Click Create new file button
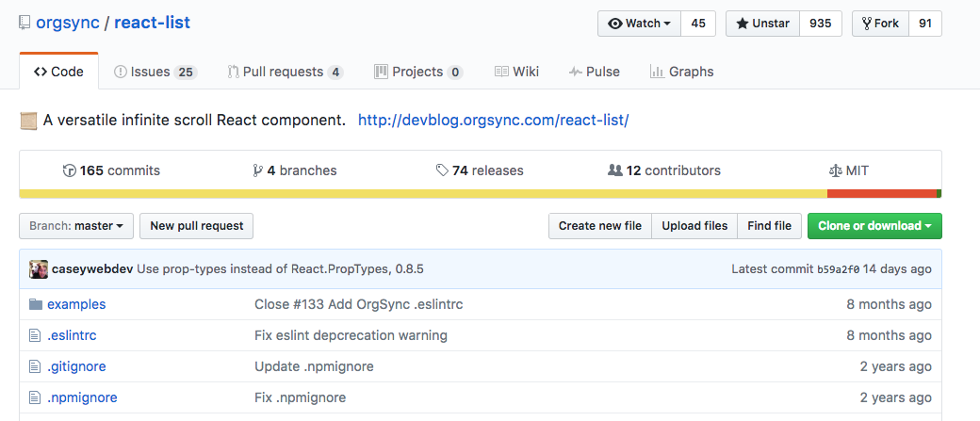 [x=600, y=226]
